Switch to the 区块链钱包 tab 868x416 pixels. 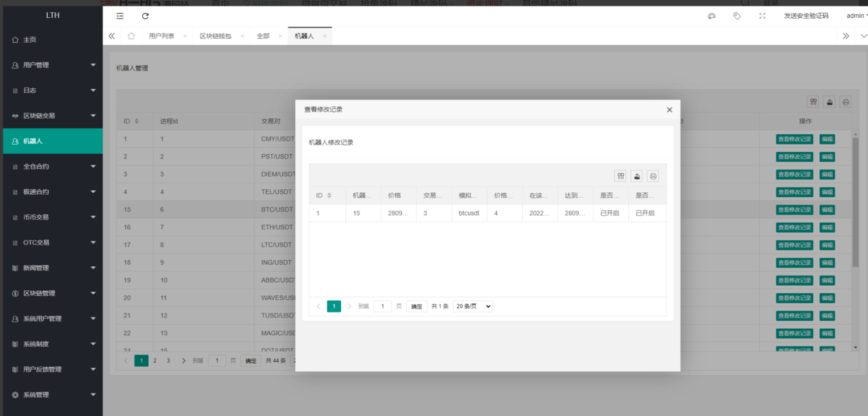(215, 36)
